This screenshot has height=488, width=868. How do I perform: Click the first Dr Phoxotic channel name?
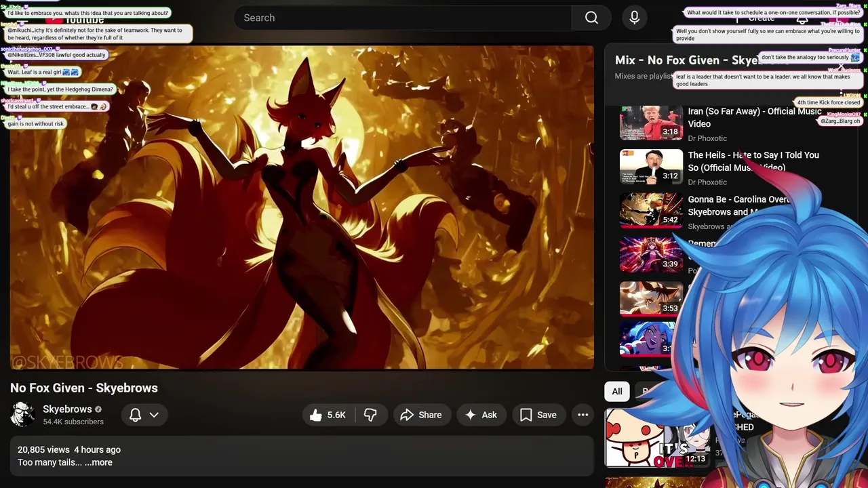(707, 138)
